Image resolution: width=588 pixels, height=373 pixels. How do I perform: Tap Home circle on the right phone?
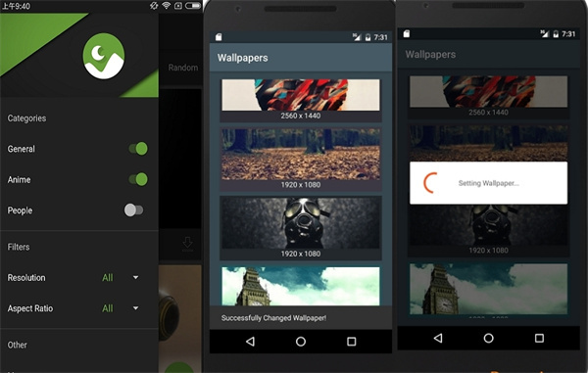point(488,338)
